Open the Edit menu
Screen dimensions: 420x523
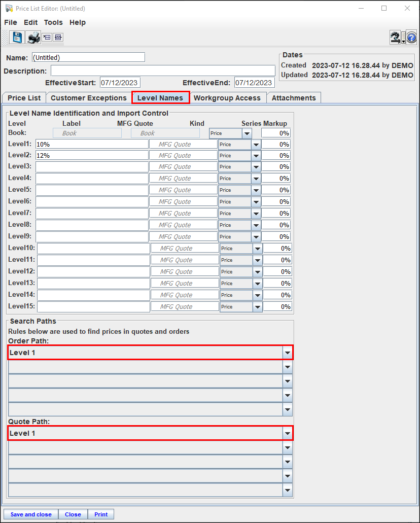(31, 22)
